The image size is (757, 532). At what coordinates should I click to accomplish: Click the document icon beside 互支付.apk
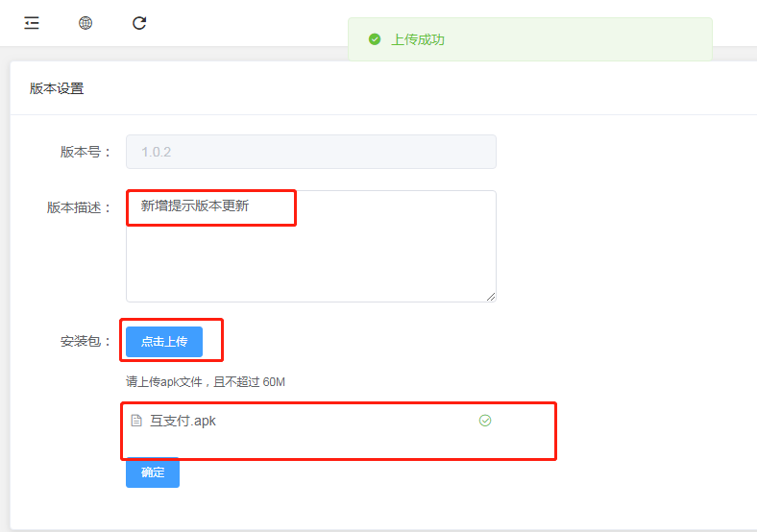click(x=136, y=421)
